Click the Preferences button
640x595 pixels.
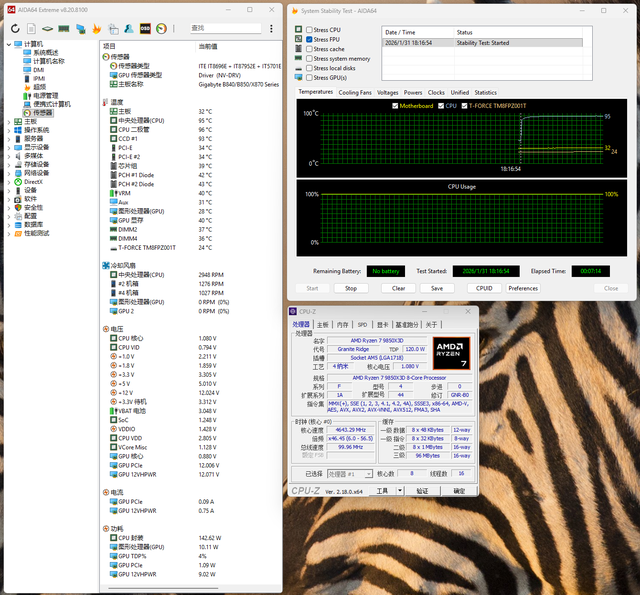click(x=522, y=288)
